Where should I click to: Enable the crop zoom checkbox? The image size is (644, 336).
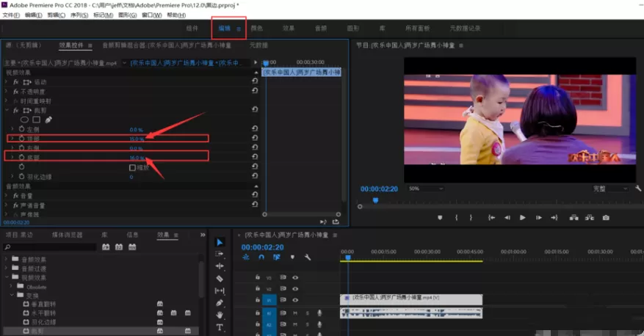pos(132,167)
